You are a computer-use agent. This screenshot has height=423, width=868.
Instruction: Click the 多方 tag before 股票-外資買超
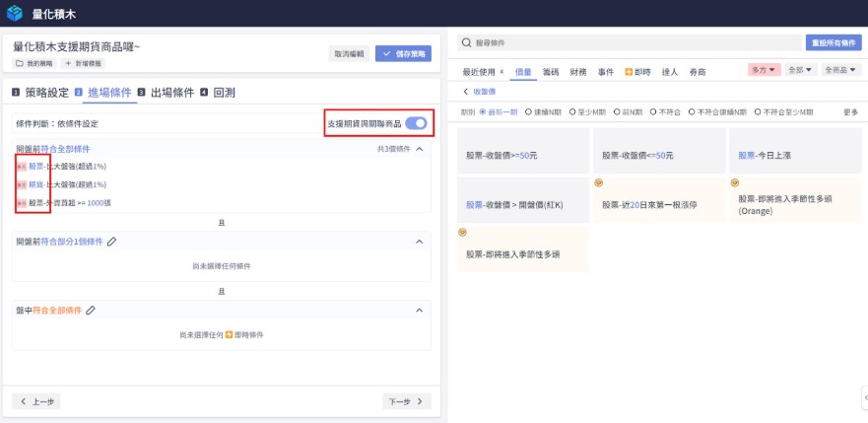(x=21, y=203)
